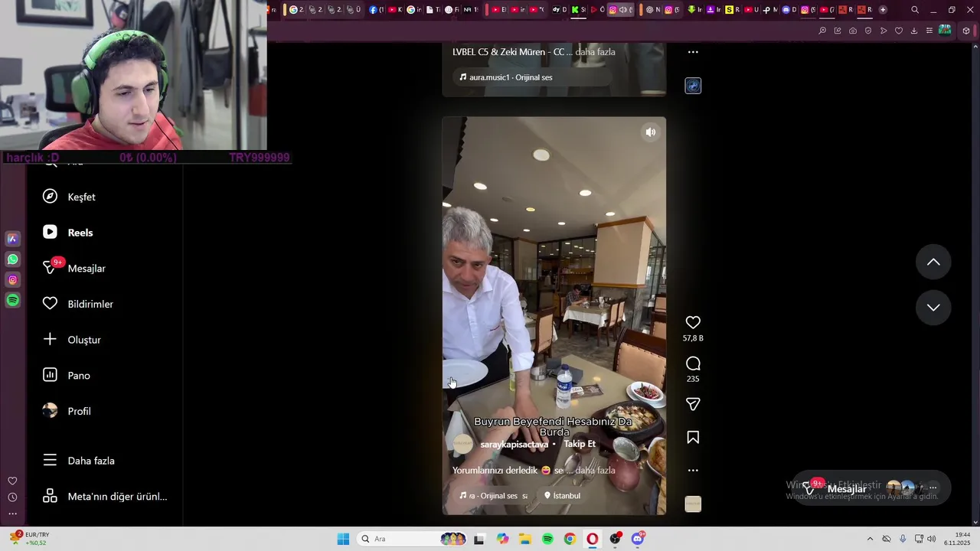Mute the reel with the speaker button
This screenshot has width=980, height=551.
click(650, 132)
